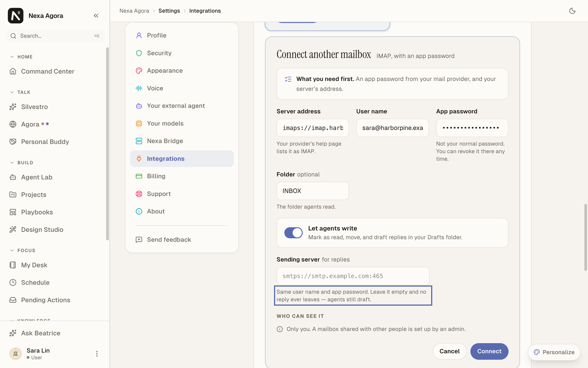Open the Personalize panel
Image resolution: width=588 pixels, height=368 pixels.
[554, 352]
